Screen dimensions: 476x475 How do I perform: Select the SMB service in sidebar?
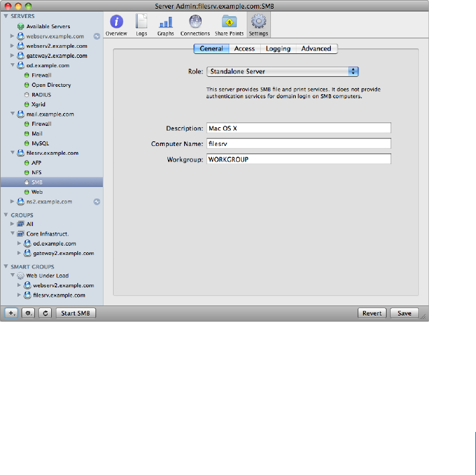[52, 182]
